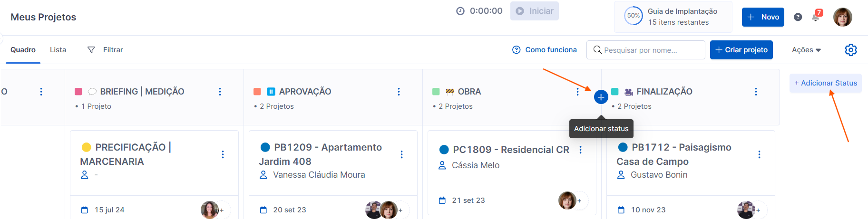Open FINALIZAÇÃO column options menu
The width and height of the screenshot is (868, 219).
[756, 92]
